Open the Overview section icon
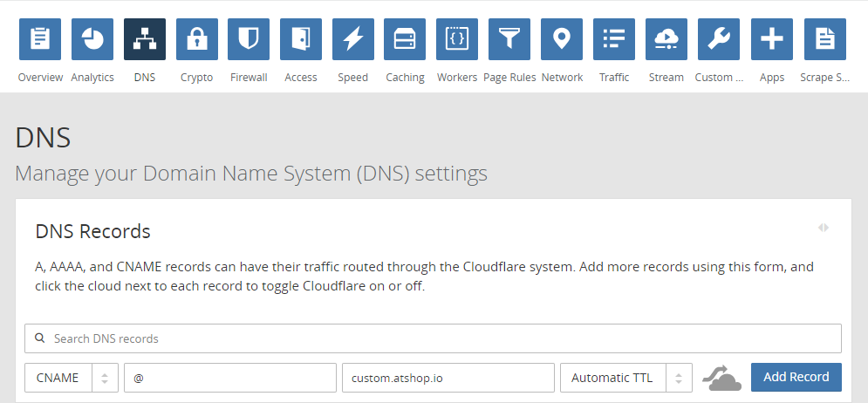This screenshot has width=868, height=403. click(x=40, y=39)
